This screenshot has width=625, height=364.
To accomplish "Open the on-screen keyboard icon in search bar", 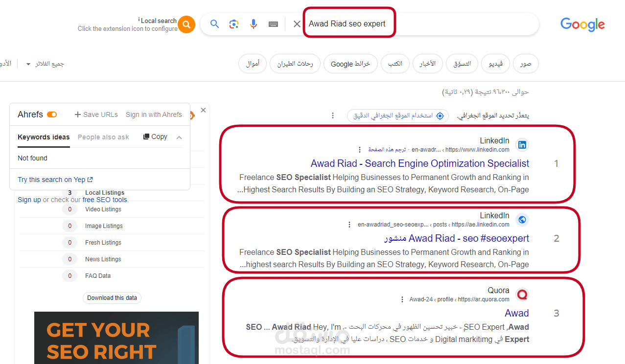I will tap(273, 23).
